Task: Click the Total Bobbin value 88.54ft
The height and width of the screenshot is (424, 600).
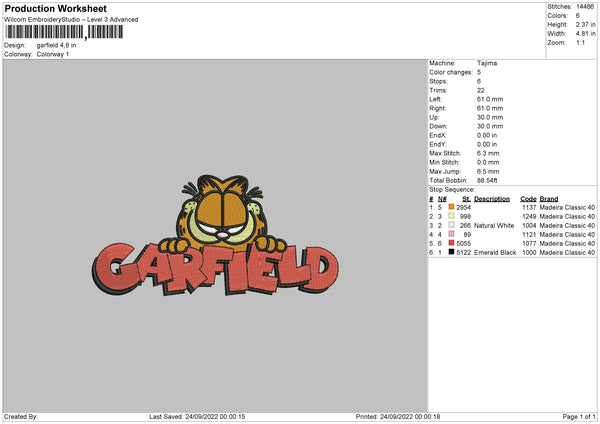Action: (487, 180)
